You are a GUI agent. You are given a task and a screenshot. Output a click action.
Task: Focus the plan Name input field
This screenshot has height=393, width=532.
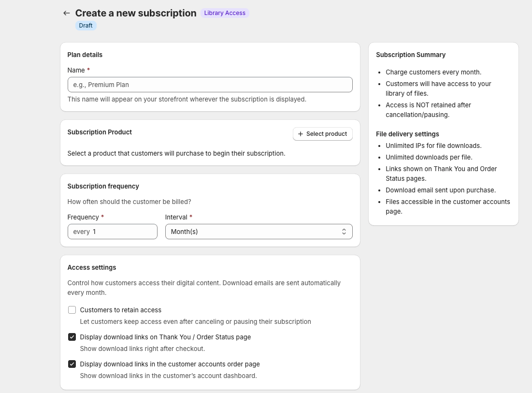[x=210, y=85]
